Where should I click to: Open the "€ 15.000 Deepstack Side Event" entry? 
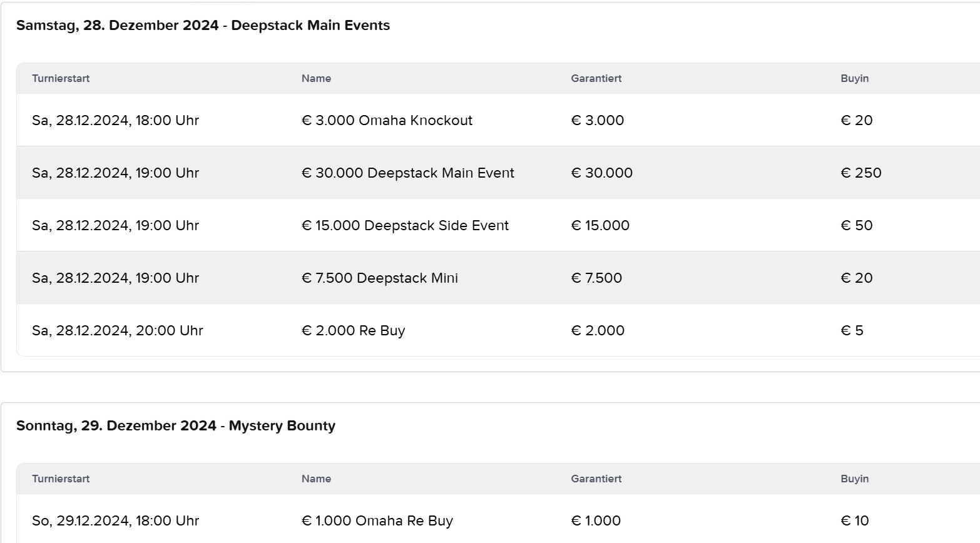point(405,225)
